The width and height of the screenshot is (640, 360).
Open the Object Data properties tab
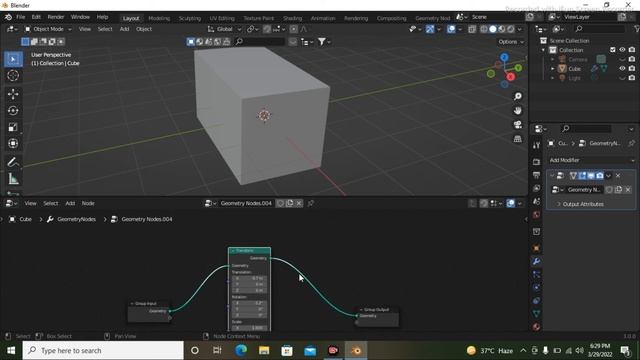click(536, 313)
